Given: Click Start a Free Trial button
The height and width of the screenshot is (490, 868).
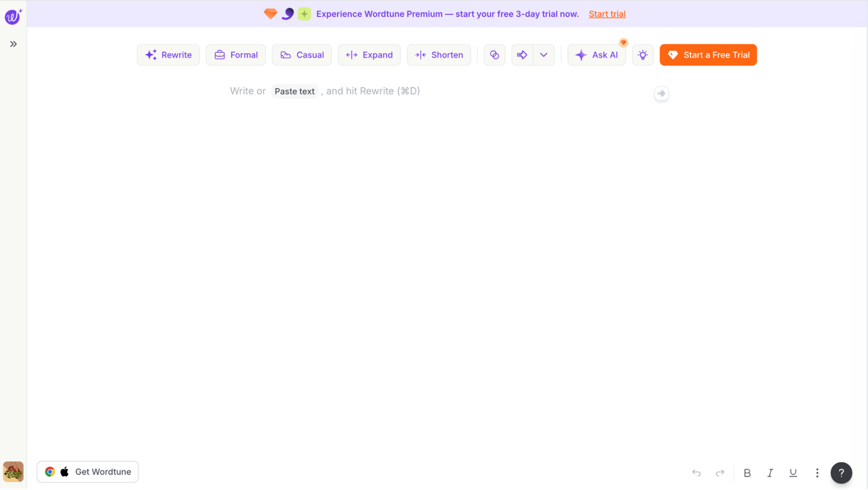Looking at the screenshot, I should pyautogui.click(x=708, y=55).
